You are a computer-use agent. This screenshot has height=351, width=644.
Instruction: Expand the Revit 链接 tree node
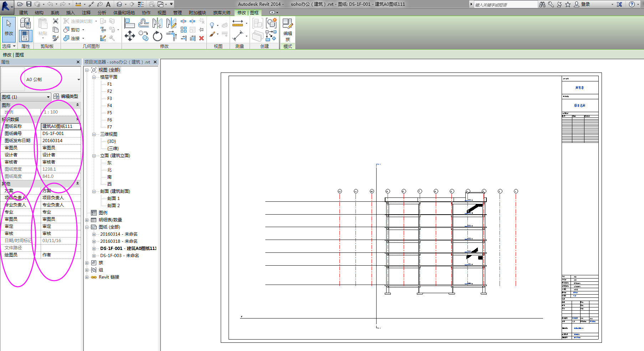coord(87,277)
